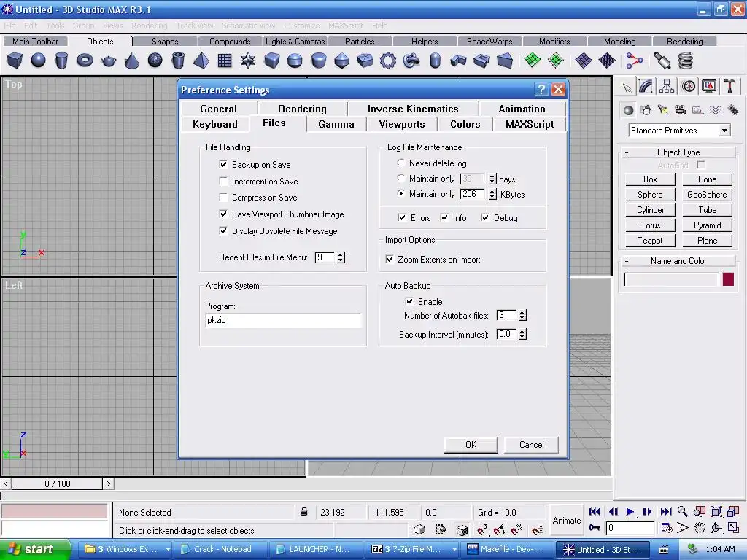Select the Torus icon in the toolbar

[85, 61]
